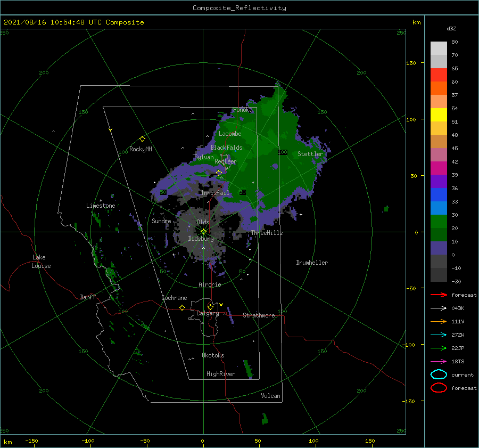Screen dimensions: 479x448
Task: Click the Innisfail city label
Action: (x=216, y=193)
